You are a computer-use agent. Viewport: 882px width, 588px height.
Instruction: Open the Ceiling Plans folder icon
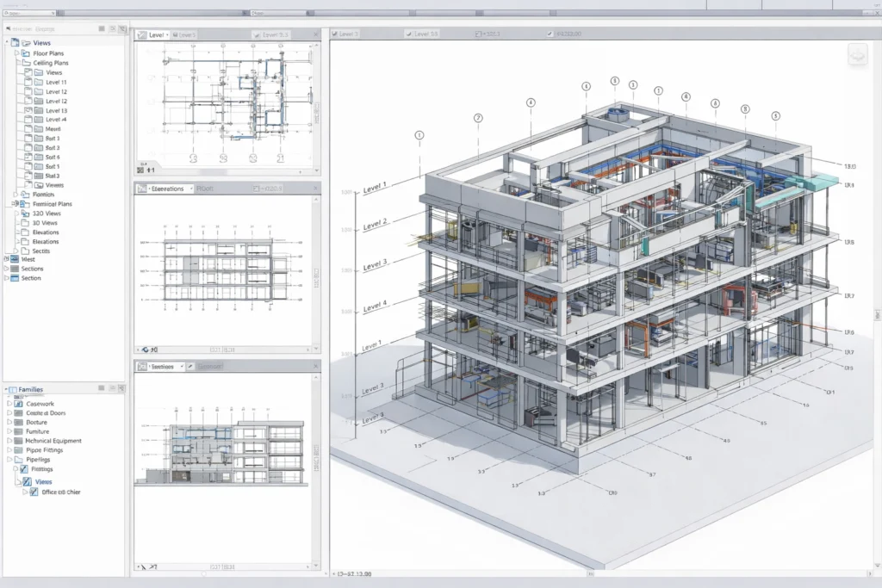(24, 63)
